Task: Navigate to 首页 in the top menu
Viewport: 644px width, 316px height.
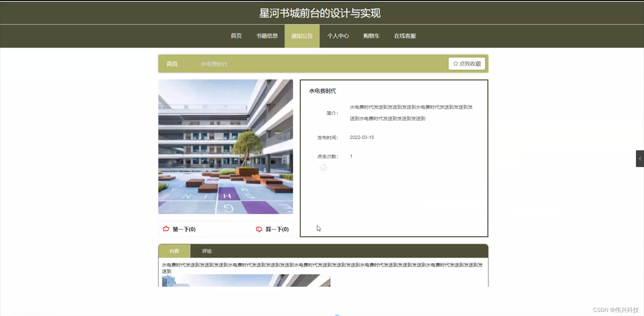Action: click(236, 36)
